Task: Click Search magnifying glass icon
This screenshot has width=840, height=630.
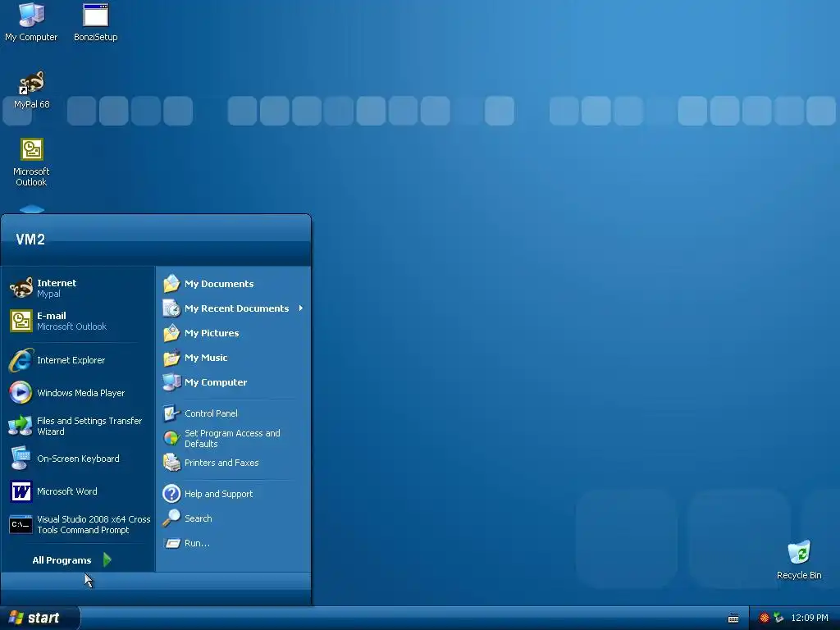Action: point(171,518)
